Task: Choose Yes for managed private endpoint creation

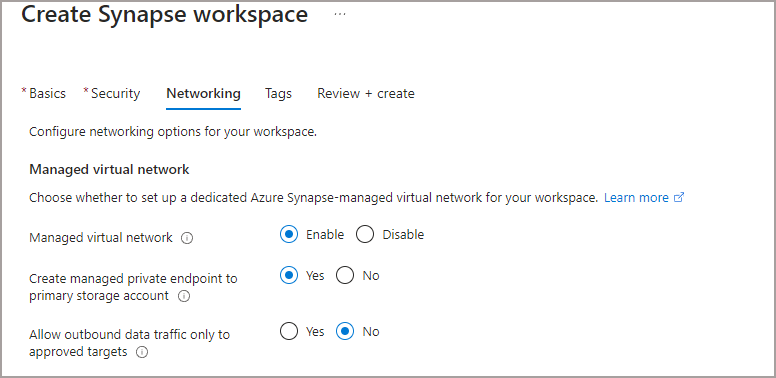Action: pyautogui.click(x=289, y=276)
